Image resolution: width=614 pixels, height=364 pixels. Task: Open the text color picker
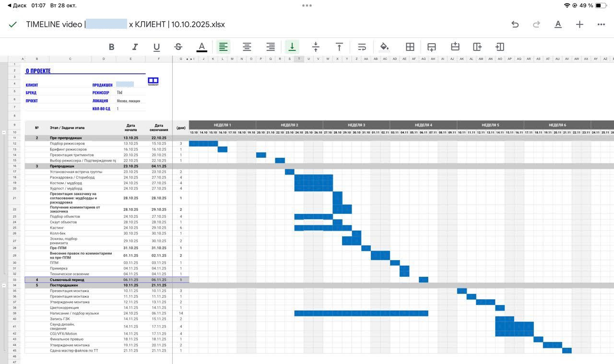pos(201,47)
